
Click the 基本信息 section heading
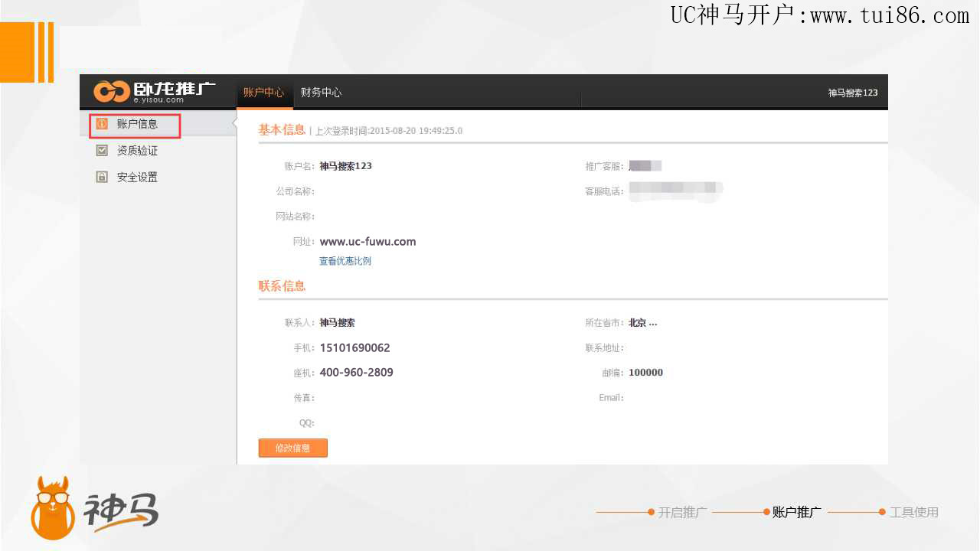click(282, 130)
